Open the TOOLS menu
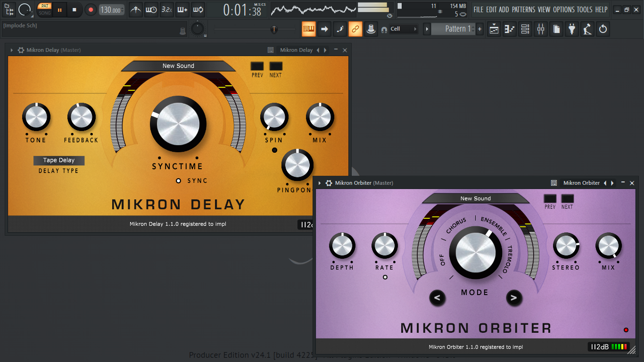644x362 pixels. (x=585, y=9)
